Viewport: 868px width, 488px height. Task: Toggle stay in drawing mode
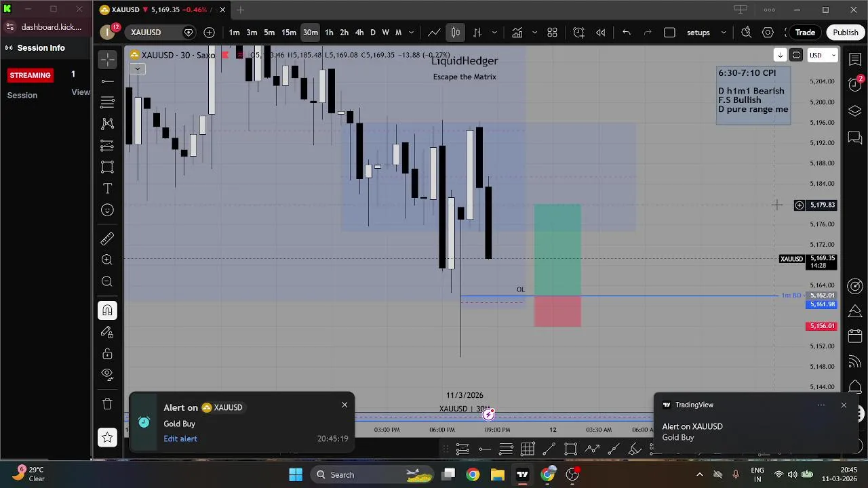[107, 332]
